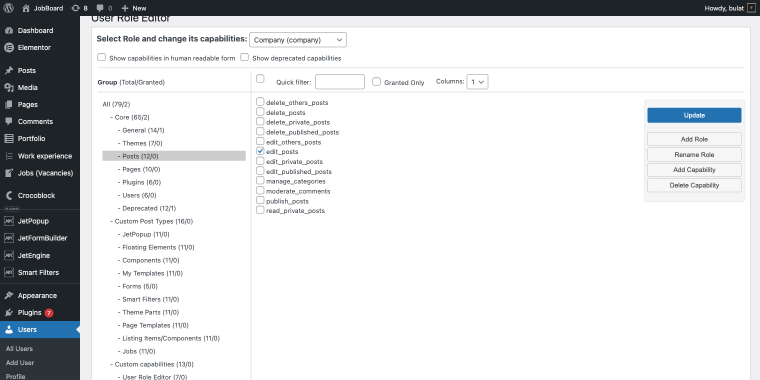
Task: Toggle the select-all capabilities checkbox
Action: 260,79
